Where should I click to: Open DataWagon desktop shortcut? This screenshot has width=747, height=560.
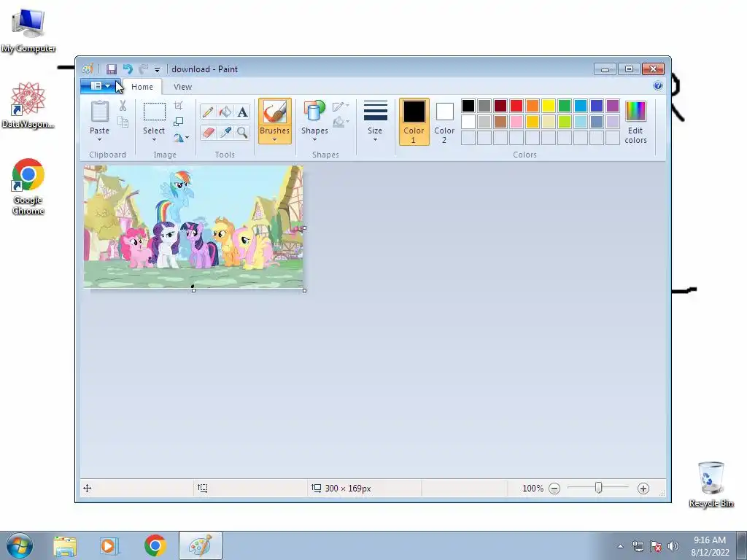point(28,106)
